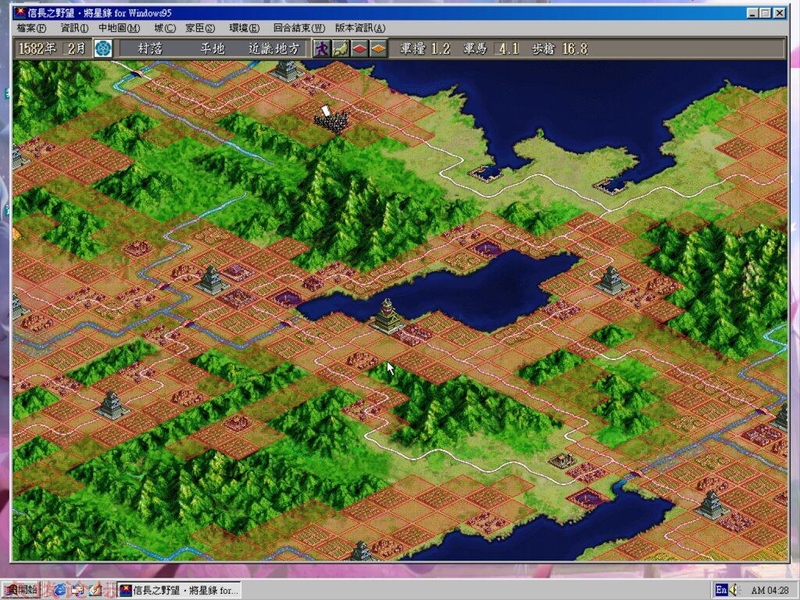
Task: Click the right harbor on the northern bay
Action: pos(610,184)
